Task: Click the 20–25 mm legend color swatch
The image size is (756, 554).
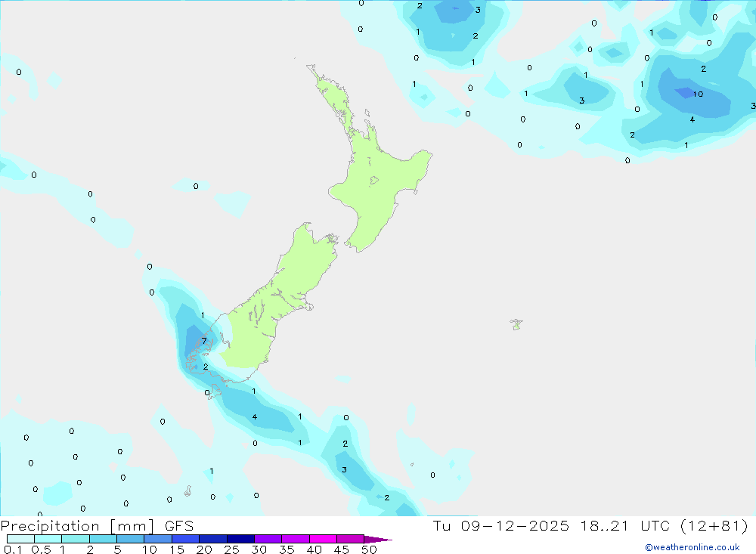Action: 212,539
